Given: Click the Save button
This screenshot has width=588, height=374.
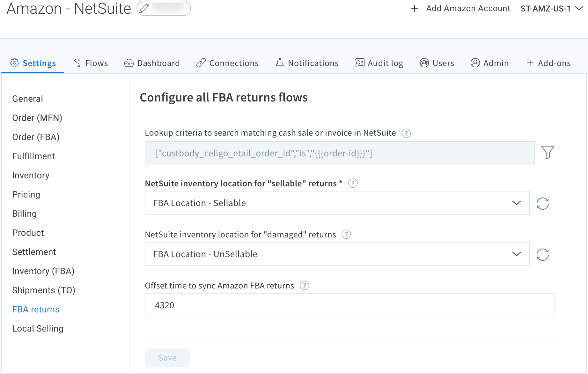Looking at the screenshot, I should tap(167, 358).
